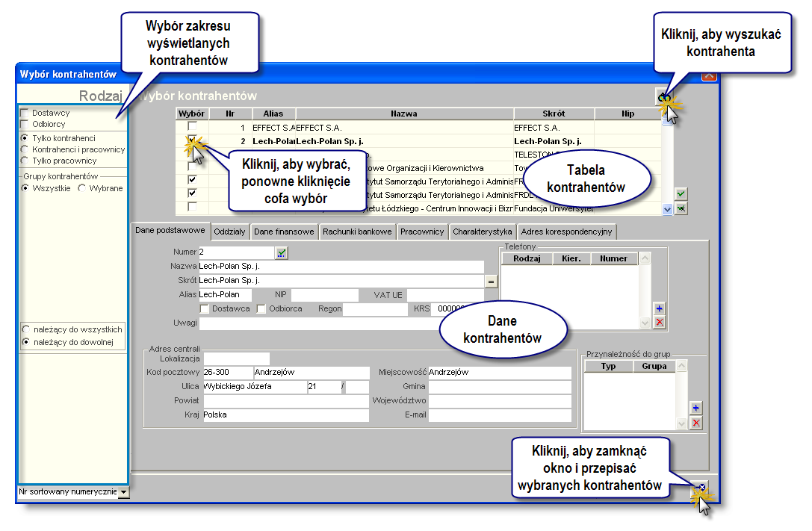This screenshot has height=531, width=812.
Task: Select należący do dowolnej option
Action: coord(26,342)
